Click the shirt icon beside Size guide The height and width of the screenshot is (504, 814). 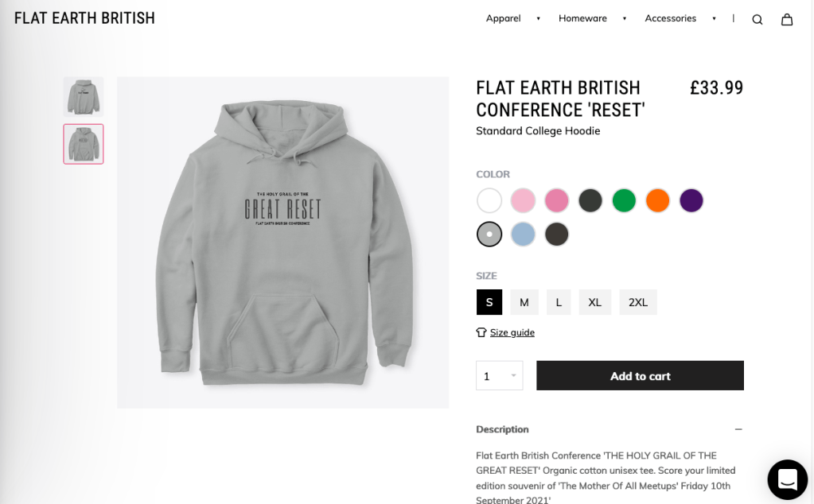[481, 332]
